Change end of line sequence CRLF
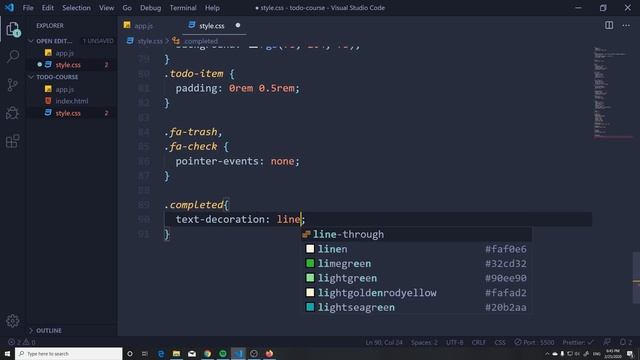Viewport: 640px width, 360px height. (x=479, y=342)
